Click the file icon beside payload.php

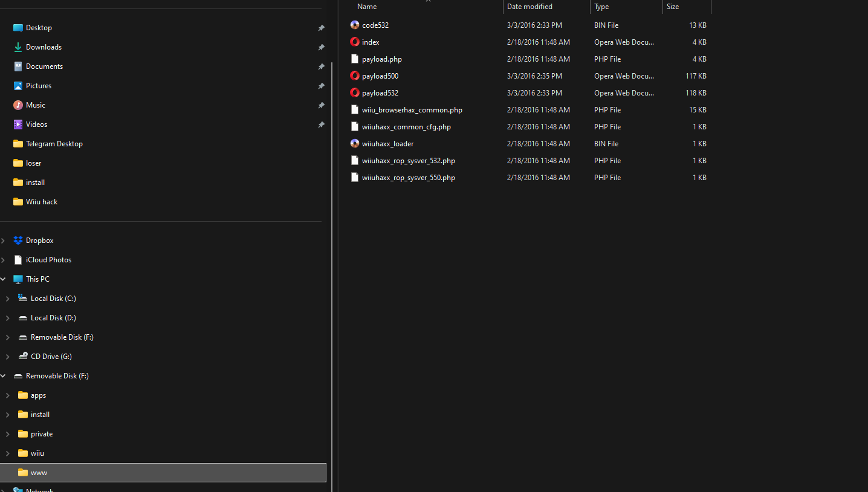click(x=355, y=59)
